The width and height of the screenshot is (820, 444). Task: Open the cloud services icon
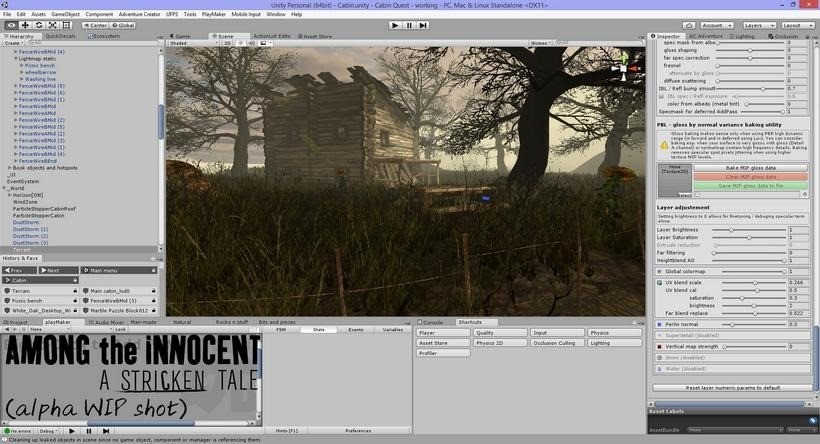coord(689,25)
